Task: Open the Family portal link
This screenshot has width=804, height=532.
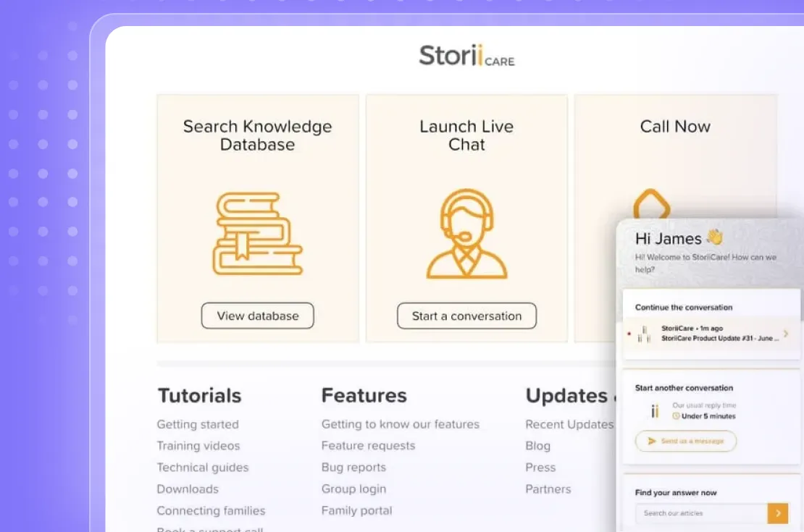Action: (357, 510)
